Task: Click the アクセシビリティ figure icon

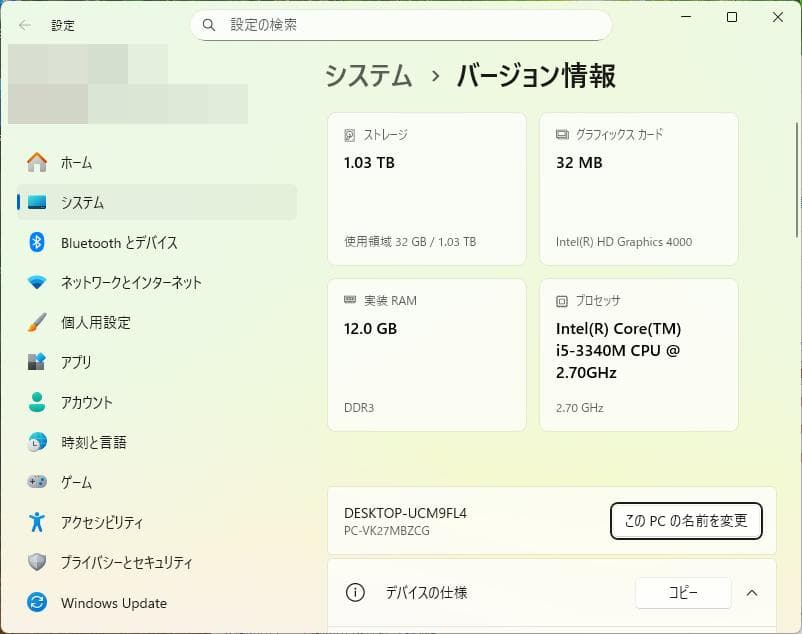Action: tap(37, 522)
